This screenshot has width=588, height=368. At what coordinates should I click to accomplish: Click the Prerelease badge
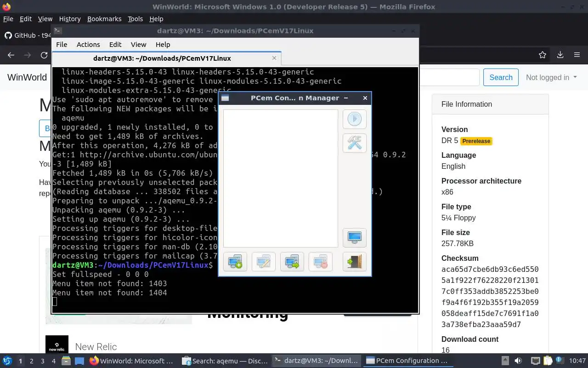click(x=476, y=141)
